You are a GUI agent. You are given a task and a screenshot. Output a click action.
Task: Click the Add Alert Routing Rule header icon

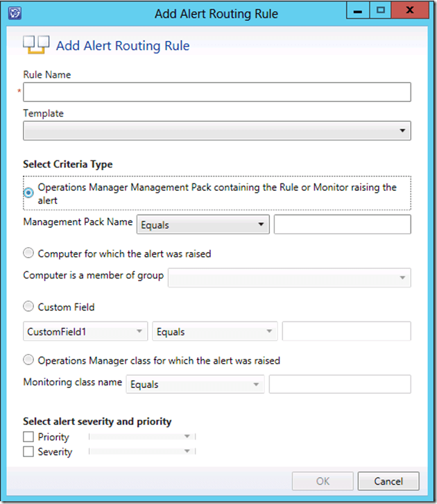(35, 46)
